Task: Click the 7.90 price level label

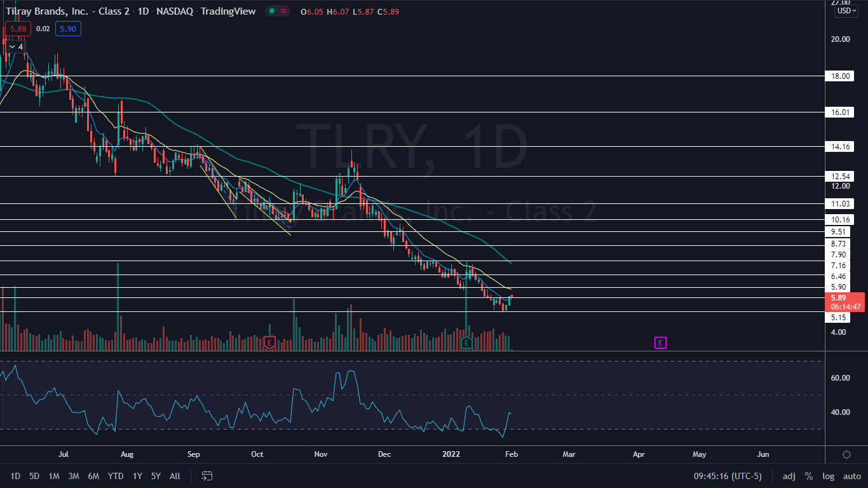Action: pyautogui.click(x=838, y=255)
